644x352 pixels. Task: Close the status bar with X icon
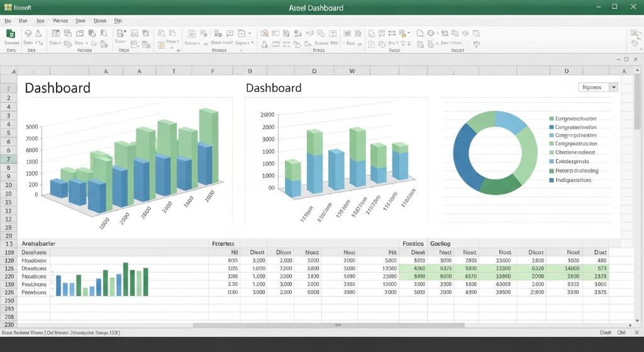point(636,332)
